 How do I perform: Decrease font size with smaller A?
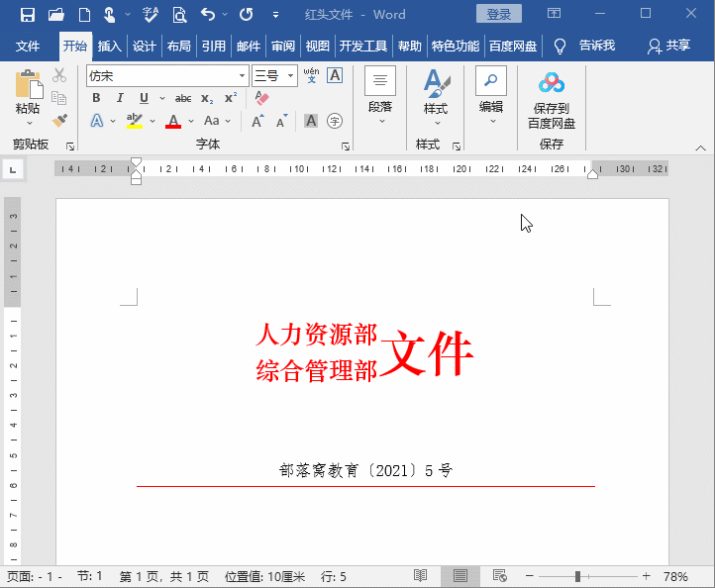(x=282, y=121)
